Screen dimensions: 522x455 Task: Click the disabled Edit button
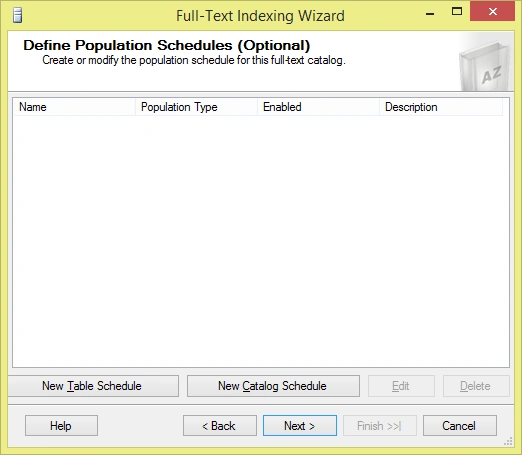[401, 386]
